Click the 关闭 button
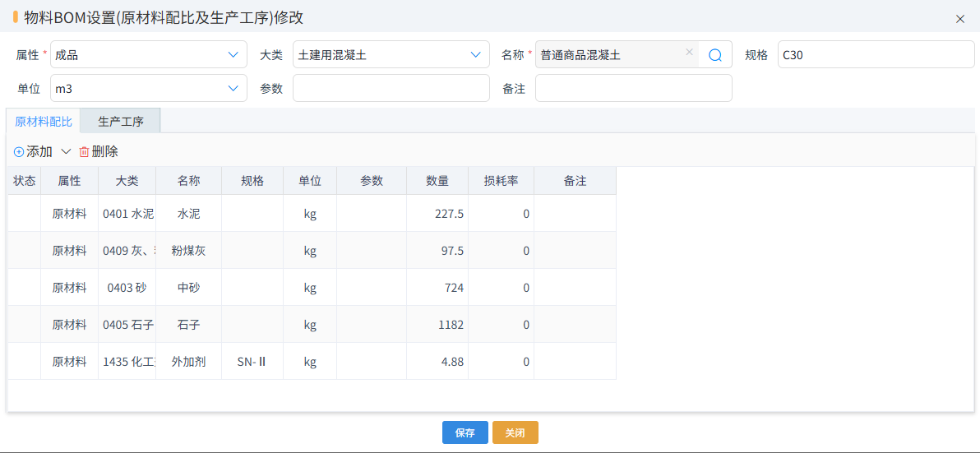Image resolution: width=980 pixels, height=453 pixels. 515,432
